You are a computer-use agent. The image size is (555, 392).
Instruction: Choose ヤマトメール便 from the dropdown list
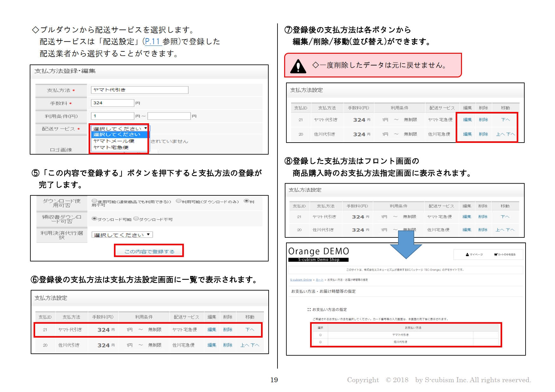[114, 141]
